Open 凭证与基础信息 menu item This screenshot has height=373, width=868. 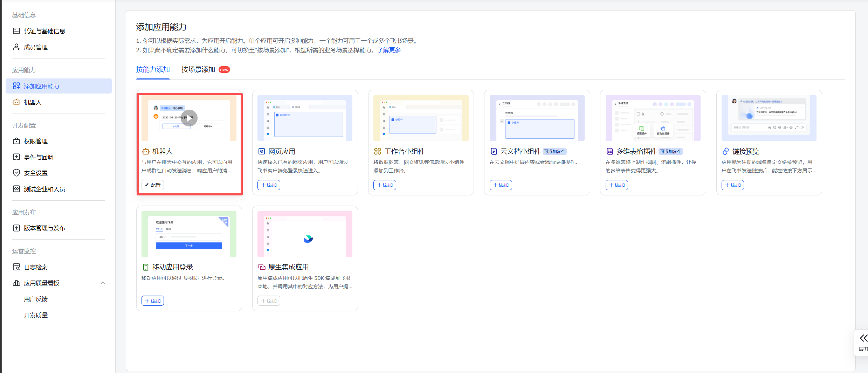(58, 31)
